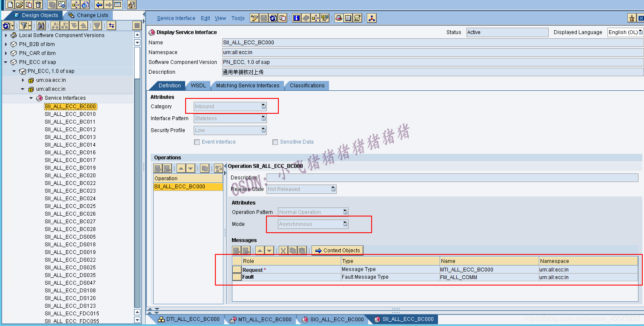The width and height of the screenshot is (644, 326).
Task: Switch to the WSDL tab
Action: [x=198, y=86]
